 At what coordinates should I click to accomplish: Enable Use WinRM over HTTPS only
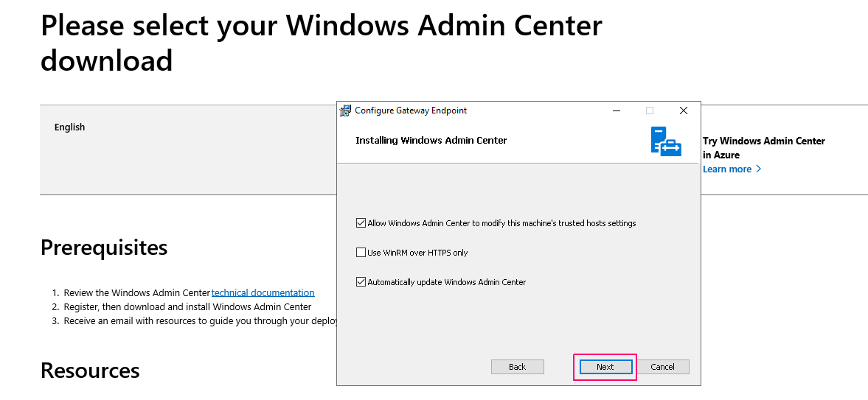[x=361, y=253]
